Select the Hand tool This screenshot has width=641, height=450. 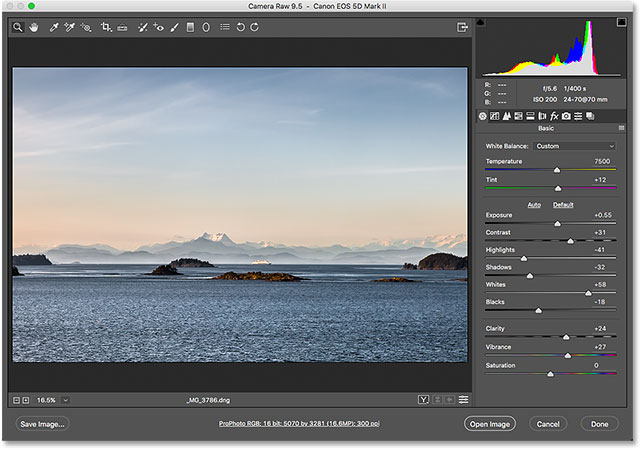34,27
